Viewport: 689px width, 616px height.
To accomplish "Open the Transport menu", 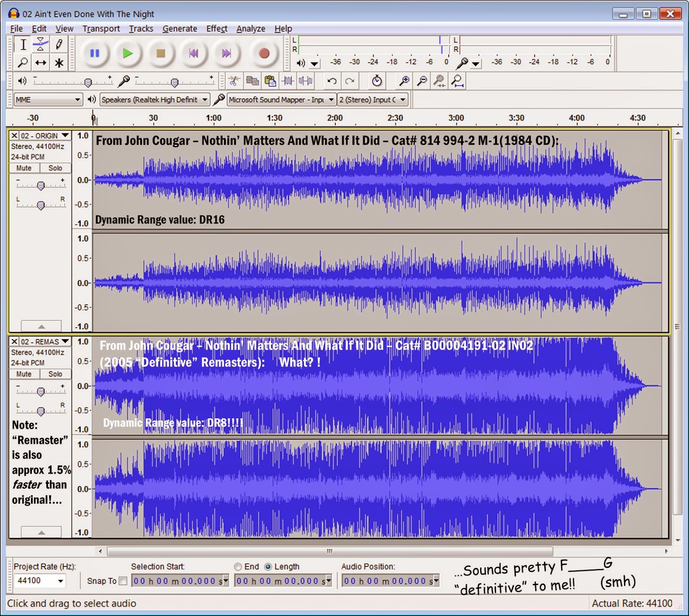I will [x=101, y=28].
